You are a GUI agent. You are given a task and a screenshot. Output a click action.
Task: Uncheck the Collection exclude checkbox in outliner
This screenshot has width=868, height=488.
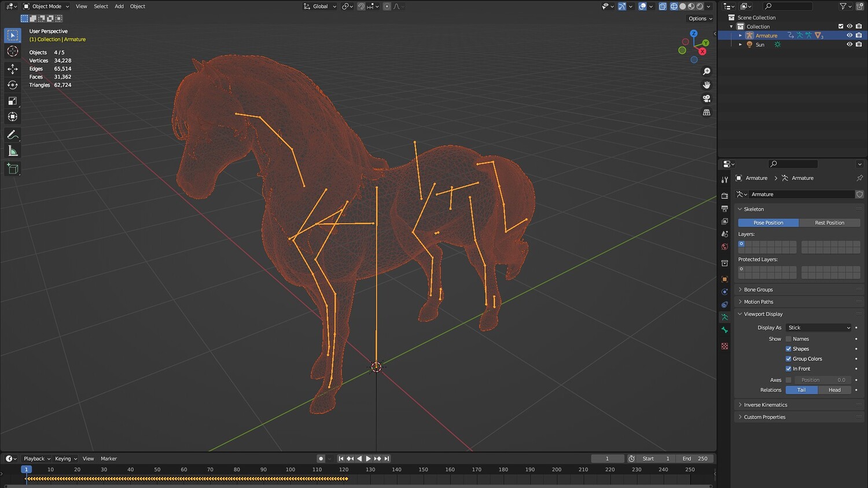(841, 27)
